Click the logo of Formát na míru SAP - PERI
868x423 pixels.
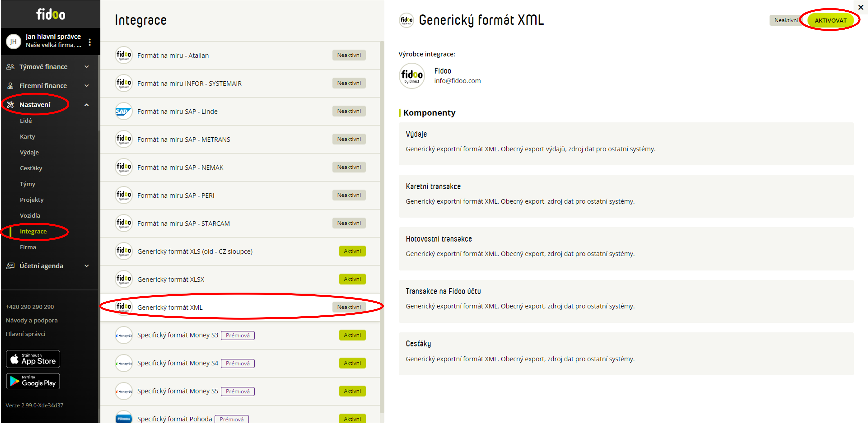[x=124, y=195]
